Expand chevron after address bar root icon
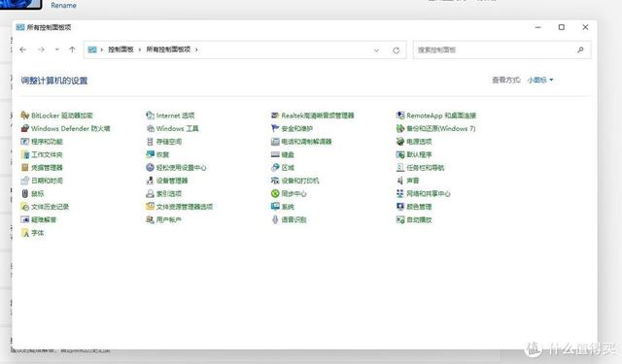The width and height of the screenshot is (622, 364). pyautogui.click(x=101, y=50)
